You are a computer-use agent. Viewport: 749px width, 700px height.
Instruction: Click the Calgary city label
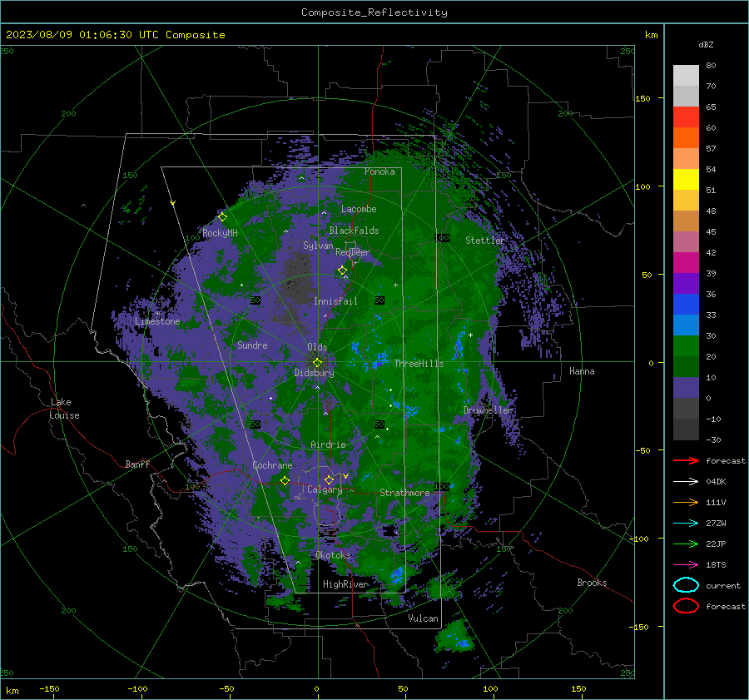[x=325, y=489]
